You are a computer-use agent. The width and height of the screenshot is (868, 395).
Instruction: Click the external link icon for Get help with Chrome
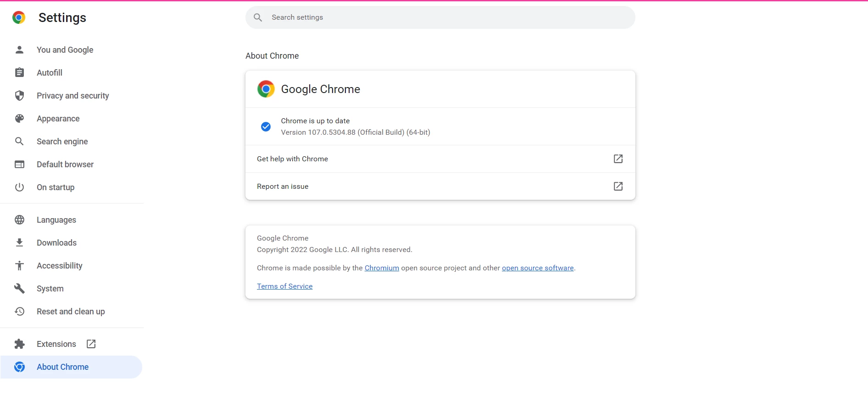618,159
